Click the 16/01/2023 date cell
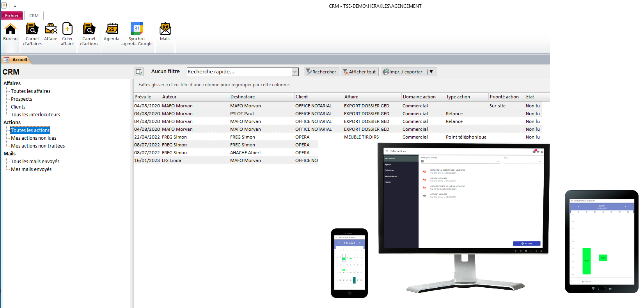 (x=147, y=160)
